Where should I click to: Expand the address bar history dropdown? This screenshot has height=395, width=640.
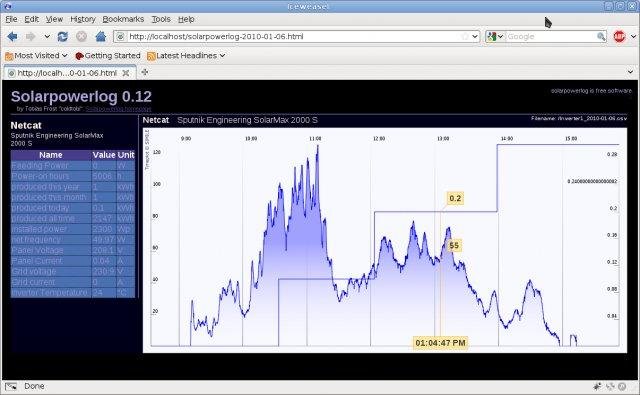tap(475, 36)
